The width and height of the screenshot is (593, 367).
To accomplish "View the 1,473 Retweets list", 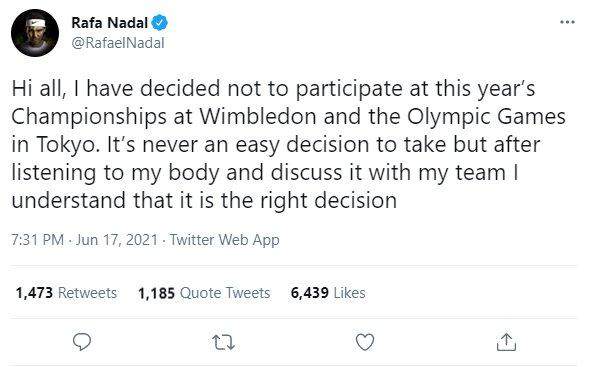I will 66,293.
